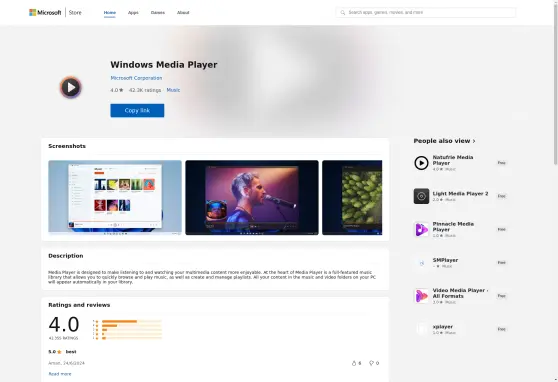
Task: Click the 1-star rating bar
Action: point(132,338)
